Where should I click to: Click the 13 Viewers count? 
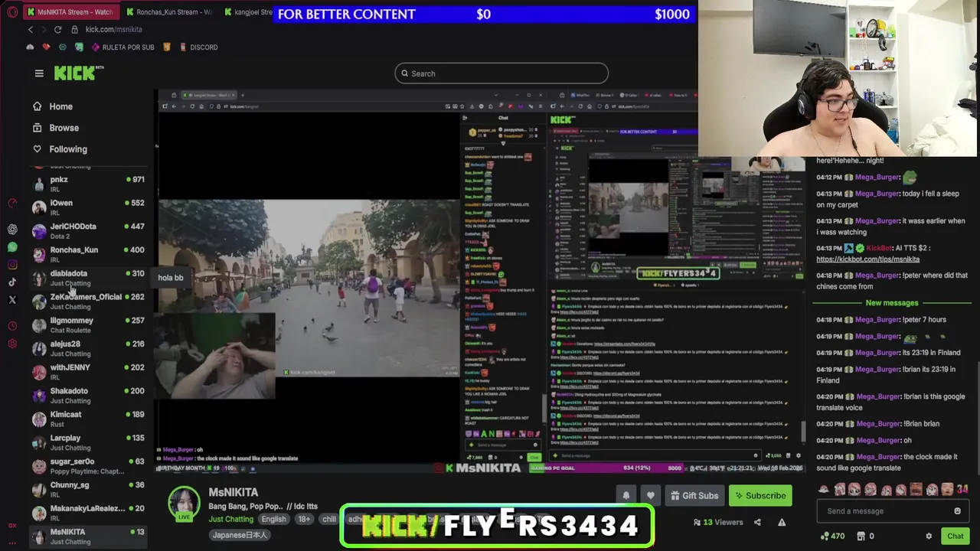[718, 522]
